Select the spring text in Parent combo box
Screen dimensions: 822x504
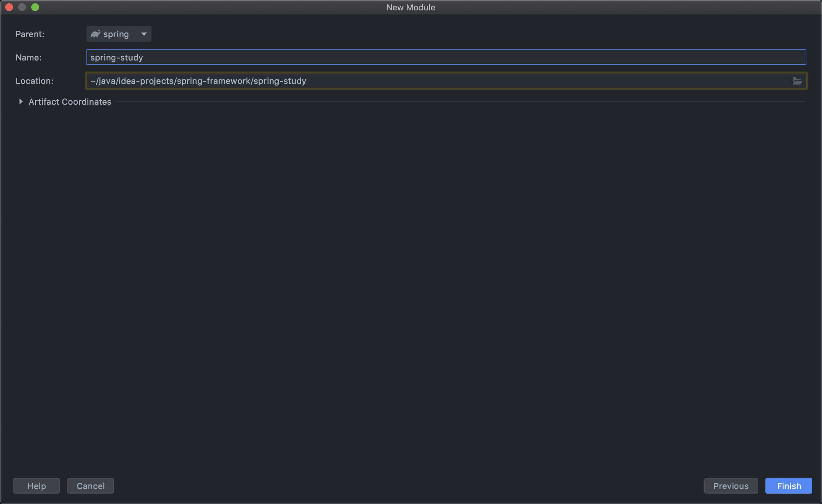116,34
